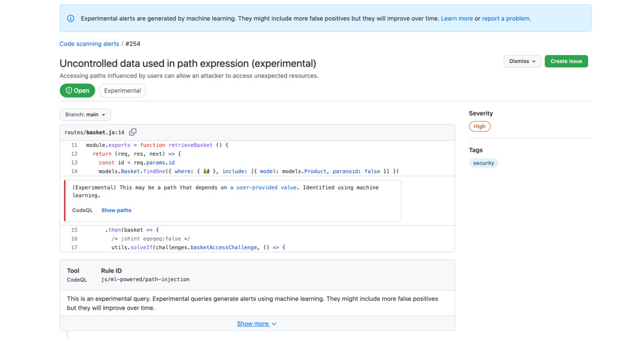Click the dropdown caret on Dismiss button

[533, 61]
